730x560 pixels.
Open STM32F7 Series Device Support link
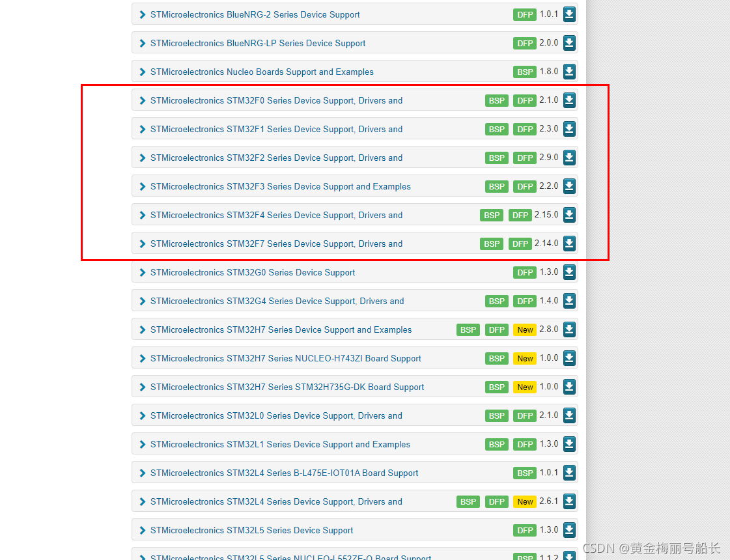276,244
